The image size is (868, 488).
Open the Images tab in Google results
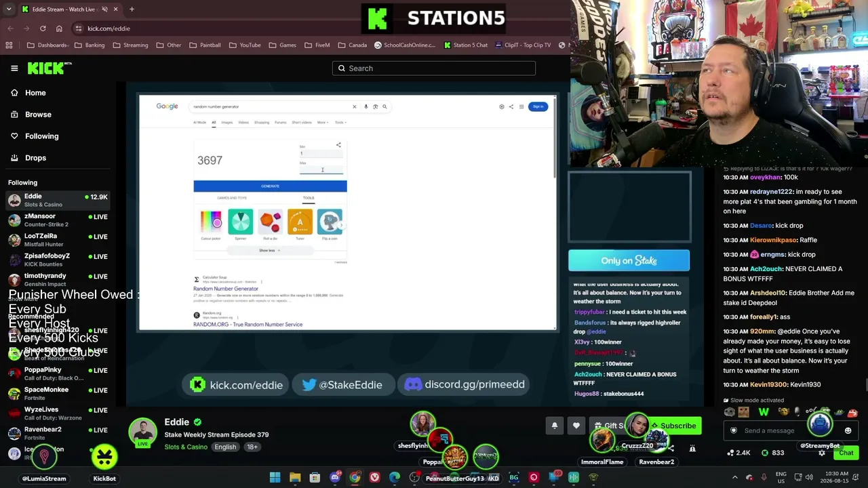click(x=226, y=123)
